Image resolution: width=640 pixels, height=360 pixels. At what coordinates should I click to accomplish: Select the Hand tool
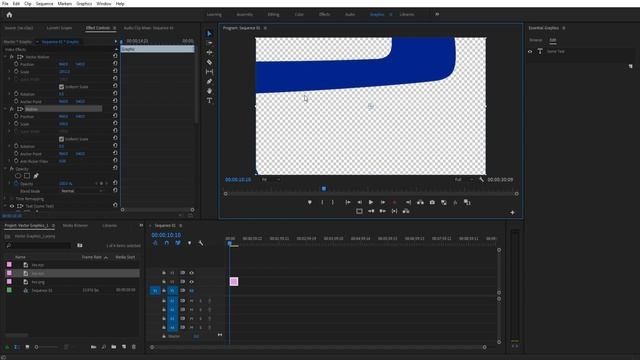(209, 91)
